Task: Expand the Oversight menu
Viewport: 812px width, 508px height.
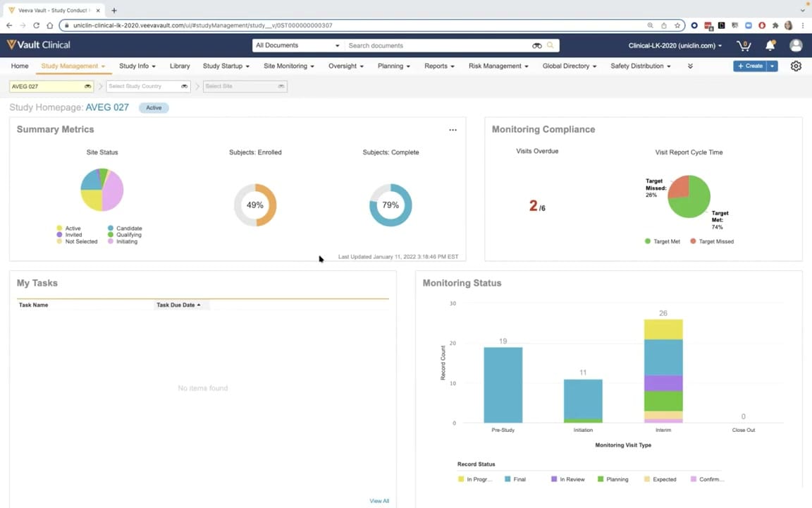Action: pyautogui.click(x=346, y=66)
